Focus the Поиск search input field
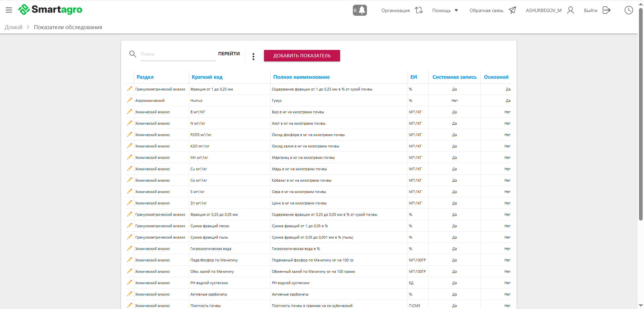644x309 pixels. 178,54
